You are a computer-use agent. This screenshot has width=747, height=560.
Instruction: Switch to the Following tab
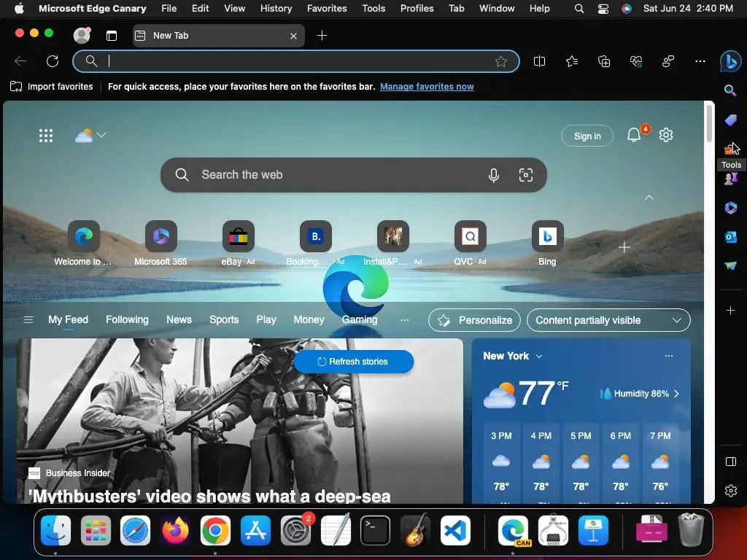click(x=127, y=320)
